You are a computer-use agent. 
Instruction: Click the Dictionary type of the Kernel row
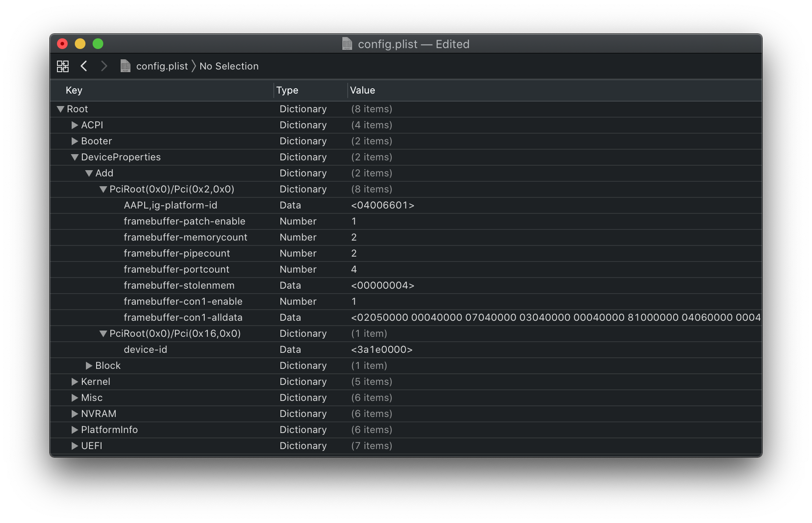303,381
